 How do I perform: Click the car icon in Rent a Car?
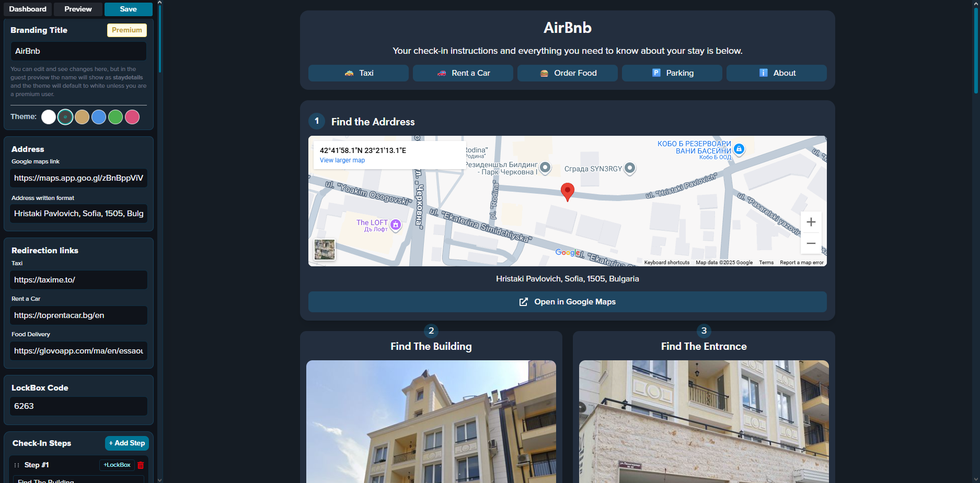click(x=442, y=73)
